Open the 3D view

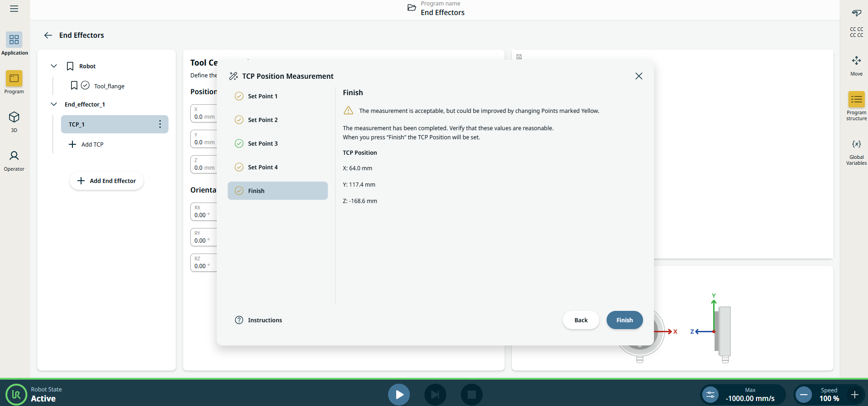point(14,121)
